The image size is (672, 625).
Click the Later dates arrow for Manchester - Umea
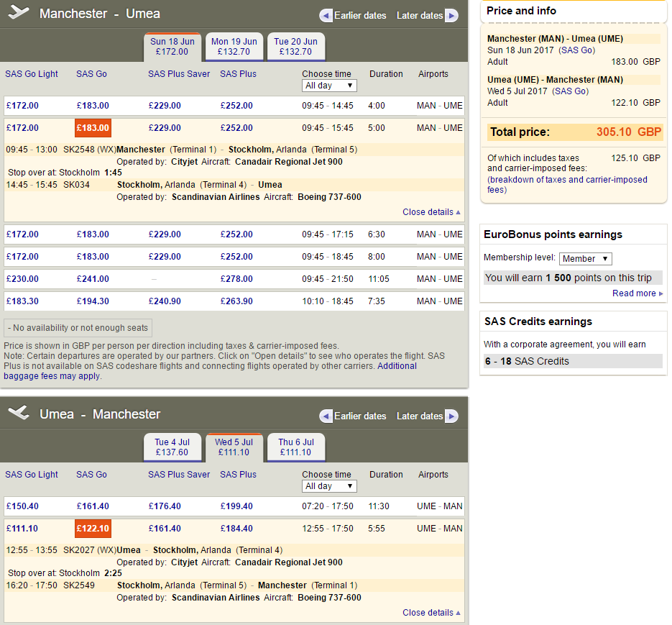pos(451,16)
